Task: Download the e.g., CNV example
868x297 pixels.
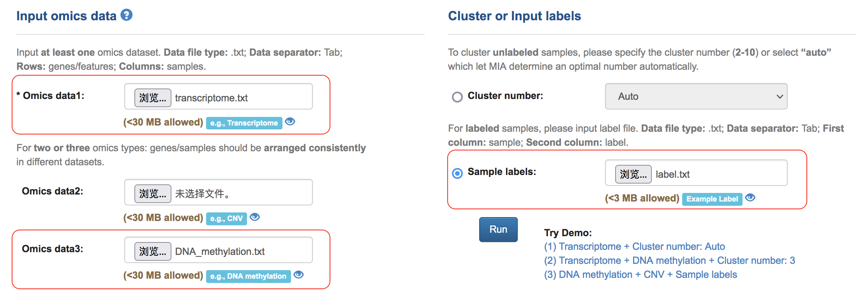Action: click(x=226, y=219)
